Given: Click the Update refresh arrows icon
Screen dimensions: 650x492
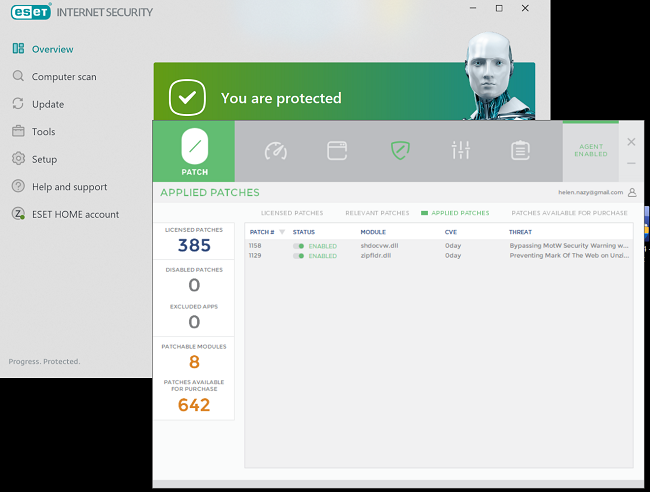Looking at the screenshot, I should 18,104.
